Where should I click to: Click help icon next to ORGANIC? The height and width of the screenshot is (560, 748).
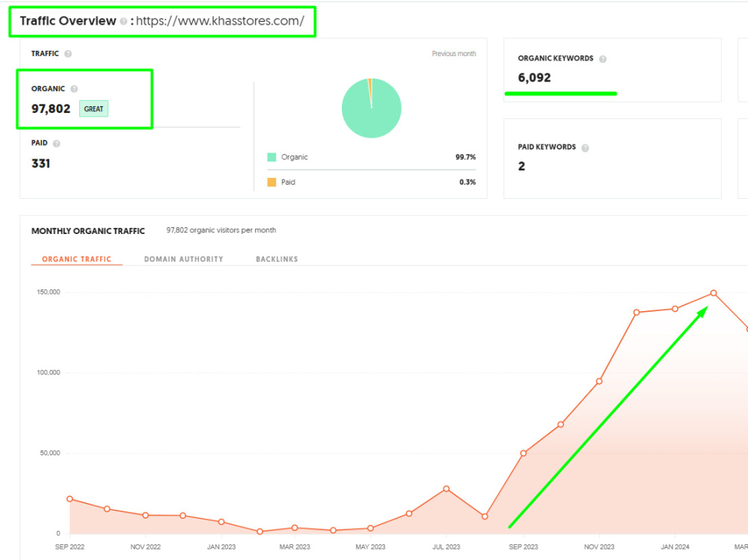coord(74,89)
